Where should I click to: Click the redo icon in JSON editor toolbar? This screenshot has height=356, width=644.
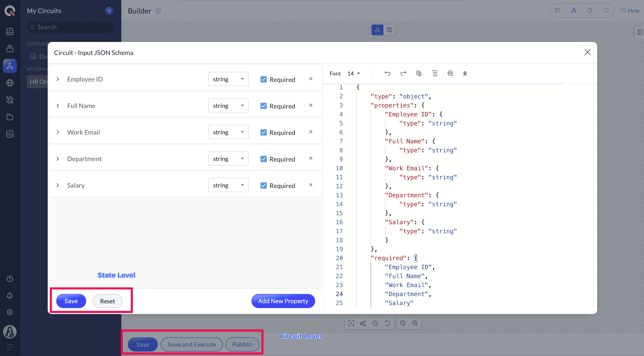tap(403, 73)
